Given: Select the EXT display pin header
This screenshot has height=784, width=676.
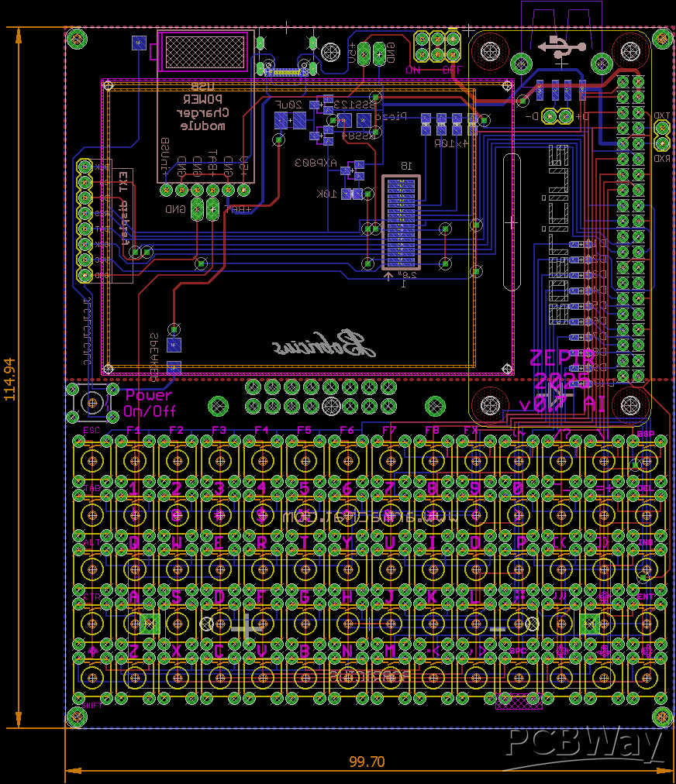Looking at the screenshot, I should coord(84,222).
